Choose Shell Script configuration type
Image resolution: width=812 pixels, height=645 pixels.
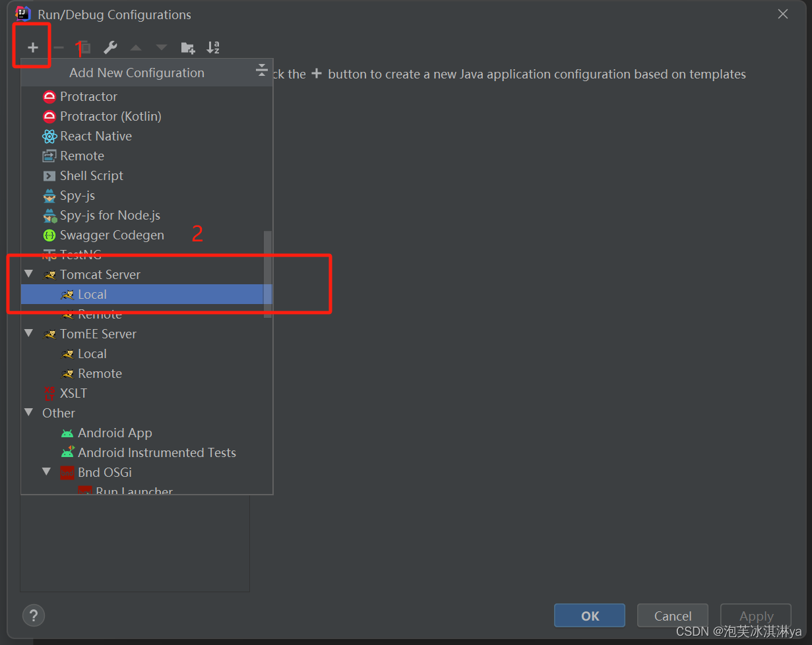click(x=146, y=175)
